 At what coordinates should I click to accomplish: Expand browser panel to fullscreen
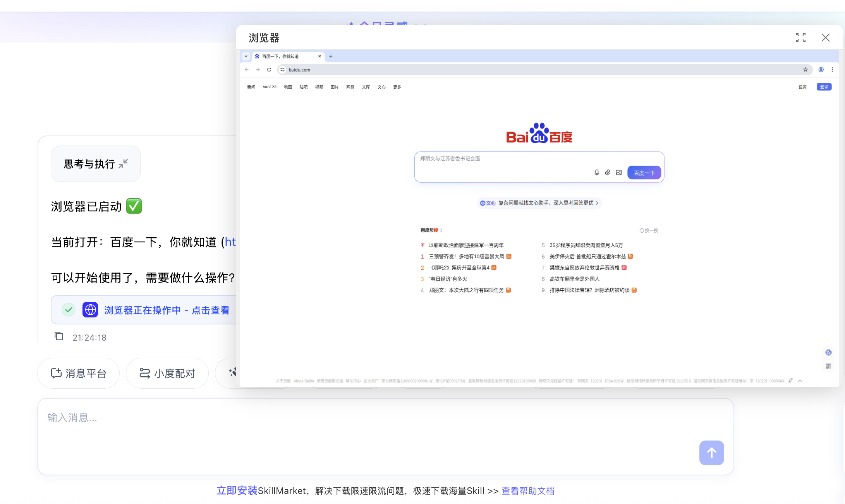[x=801, y=38]
